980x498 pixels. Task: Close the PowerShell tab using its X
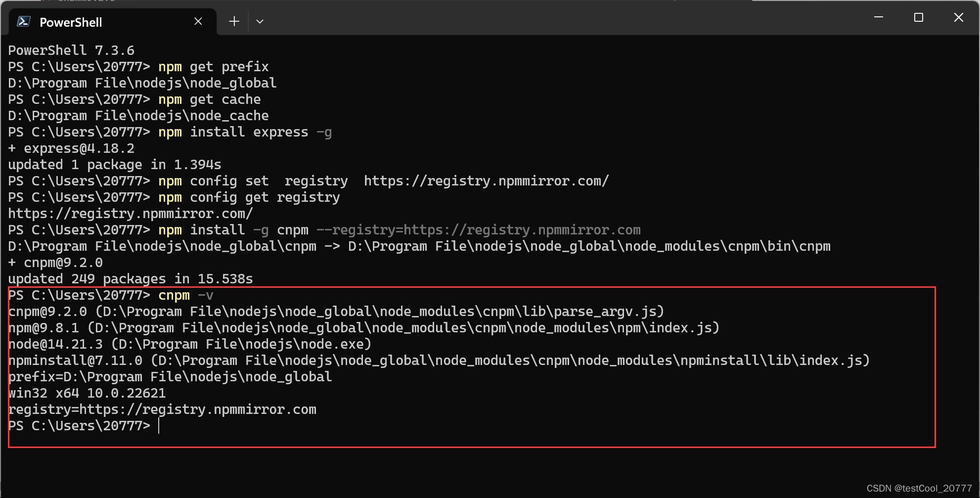click(198, 21)
